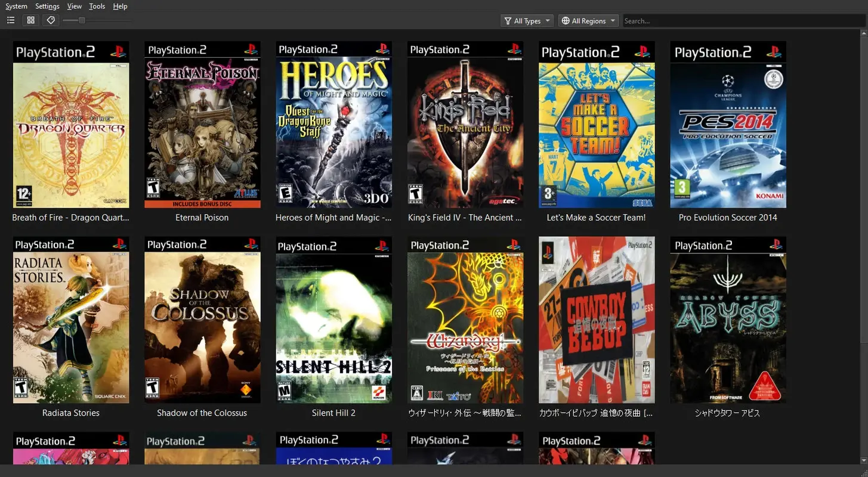Viewport: 868px width, 477px height.
Task: Select Breath of Fire - Dragon Quarter
Action: [71, 125]
